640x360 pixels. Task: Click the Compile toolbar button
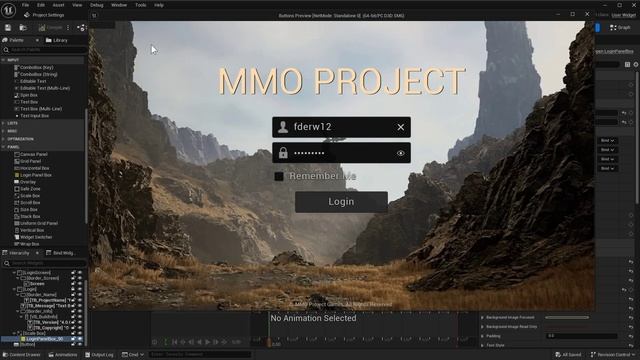(x=51, y=28)
